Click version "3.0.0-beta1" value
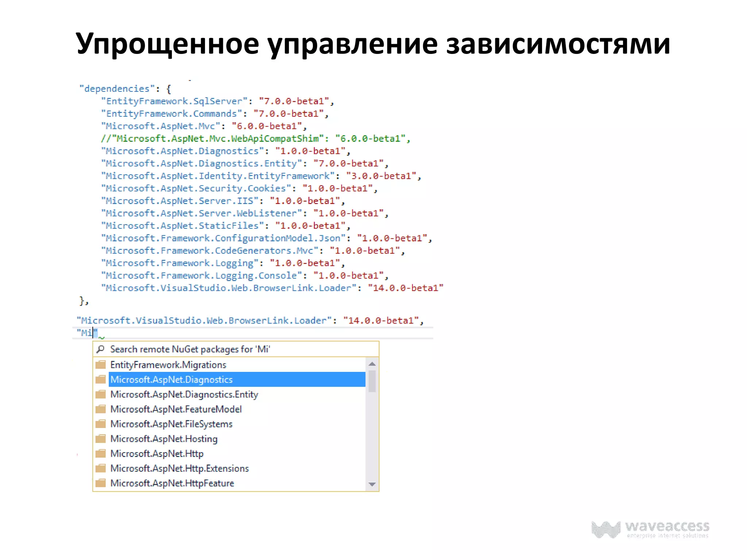 pyautogui.click(x=381, y=176)
